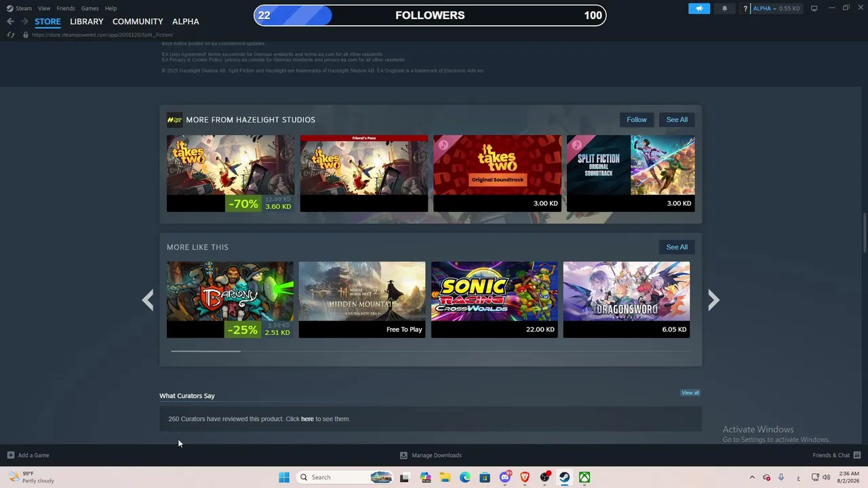This screenshot has width=868, height=488.
Task: Click Add a Game label
Action: click(x=33, y=455)
